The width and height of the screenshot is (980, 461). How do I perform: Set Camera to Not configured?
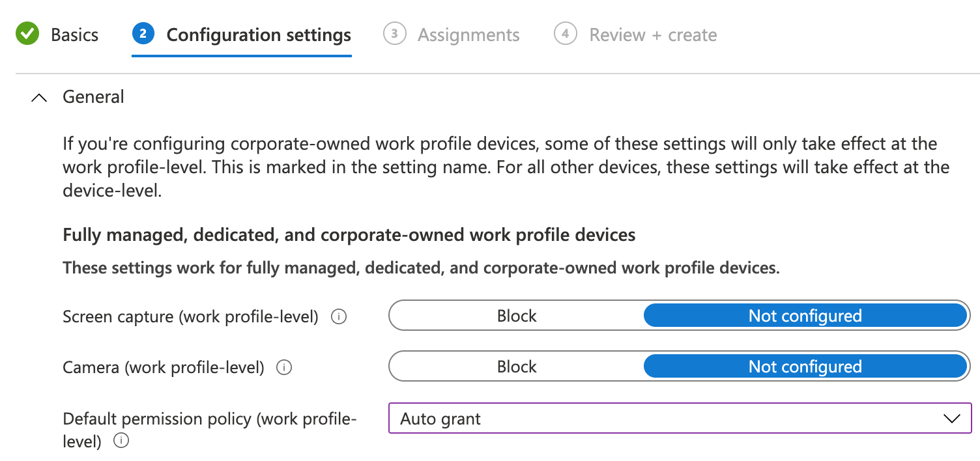pos(805,367)
